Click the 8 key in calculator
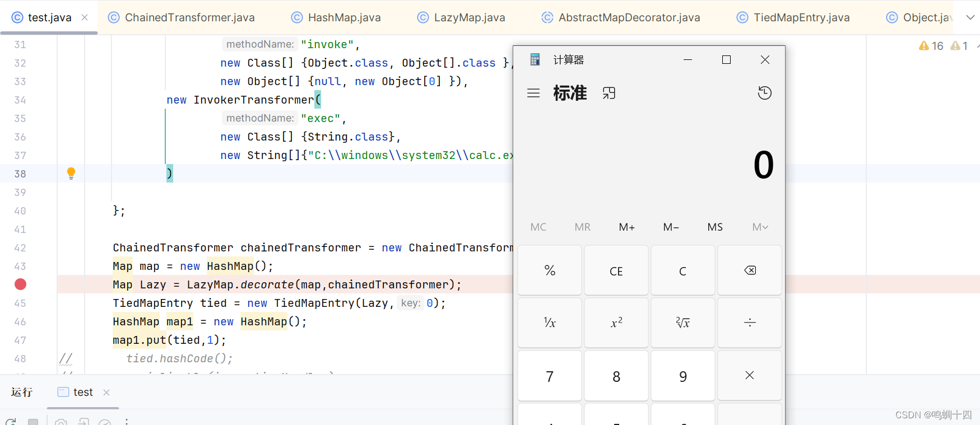980x425 pixels. 616,375
